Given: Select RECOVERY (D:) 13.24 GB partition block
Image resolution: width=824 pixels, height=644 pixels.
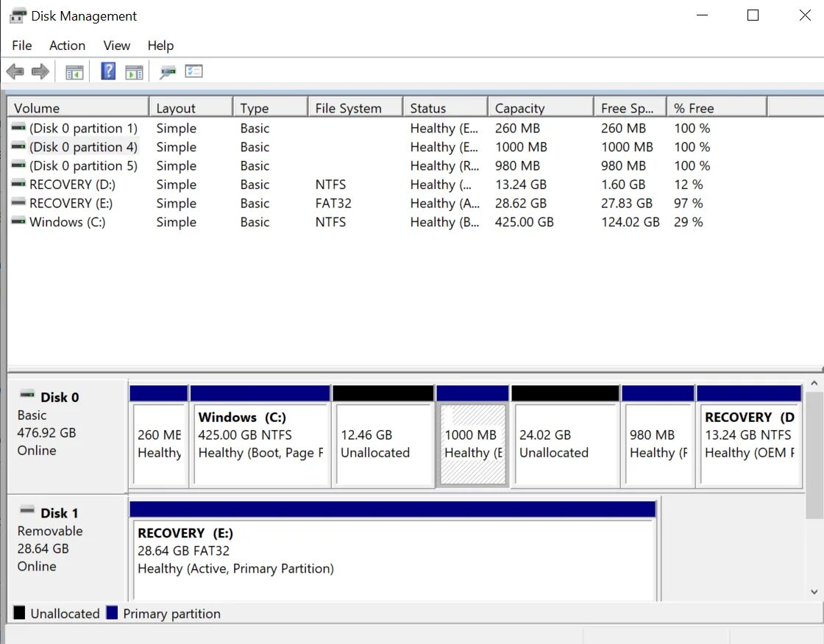Looking at the screenshot, I should point(750,436).
